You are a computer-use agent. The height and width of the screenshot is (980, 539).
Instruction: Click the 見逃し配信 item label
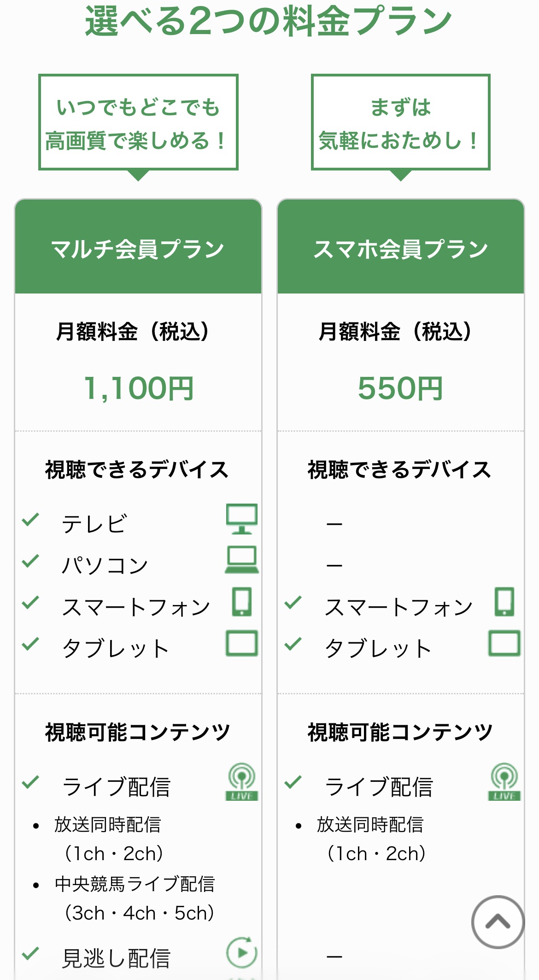[x=116, y=958]
